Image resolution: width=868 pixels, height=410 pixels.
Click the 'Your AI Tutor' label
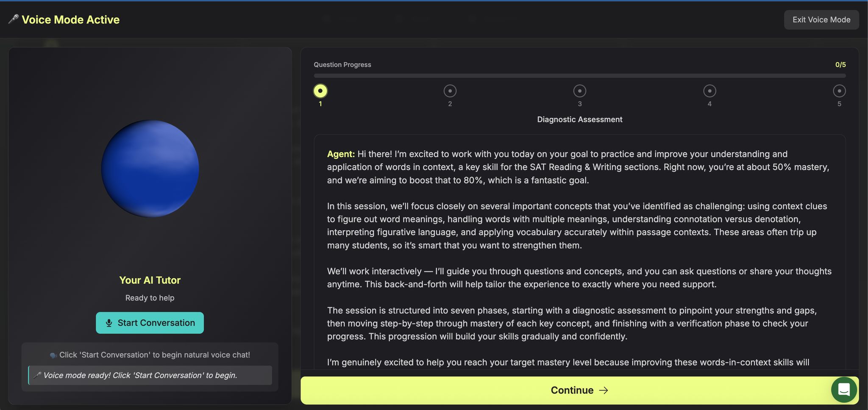coord(150,280)
